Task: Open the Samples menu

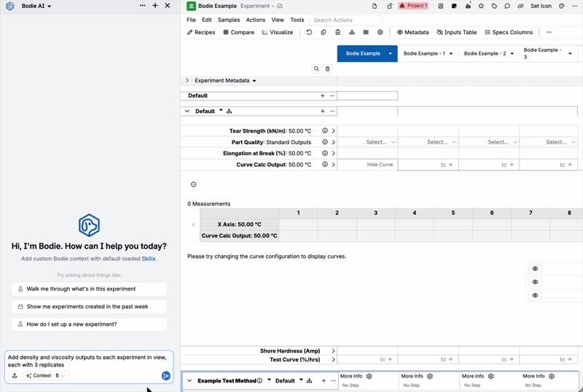Action: coord(229,20)
